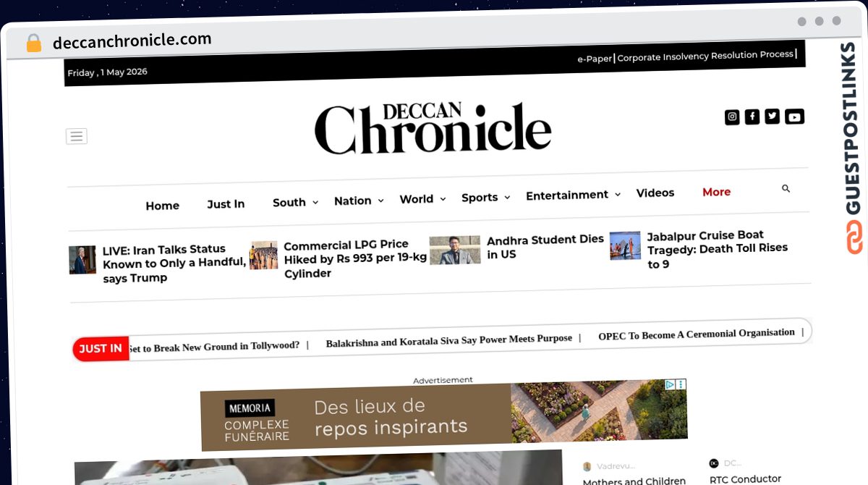This screenshot has height=485, width=868.
Task: Open the Entertainment section
Action: (567, 195)
